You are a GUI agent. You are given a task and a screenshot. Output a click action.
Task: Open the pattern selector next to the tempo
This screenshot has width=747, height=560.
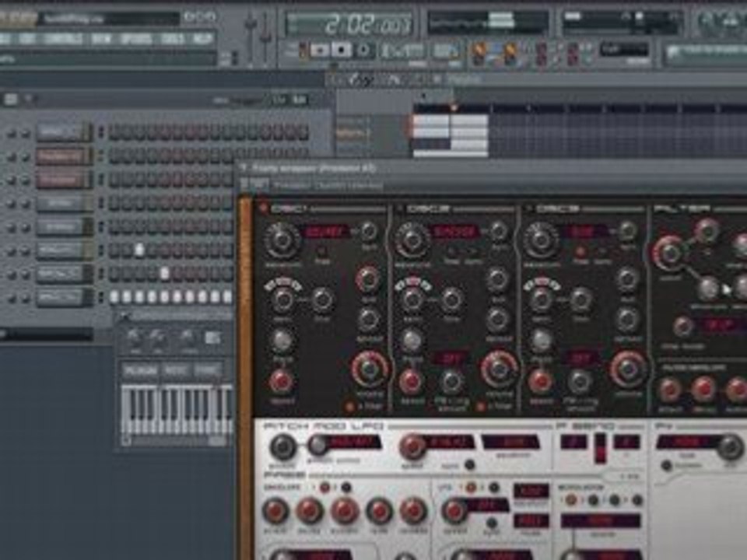pos(447,51)
